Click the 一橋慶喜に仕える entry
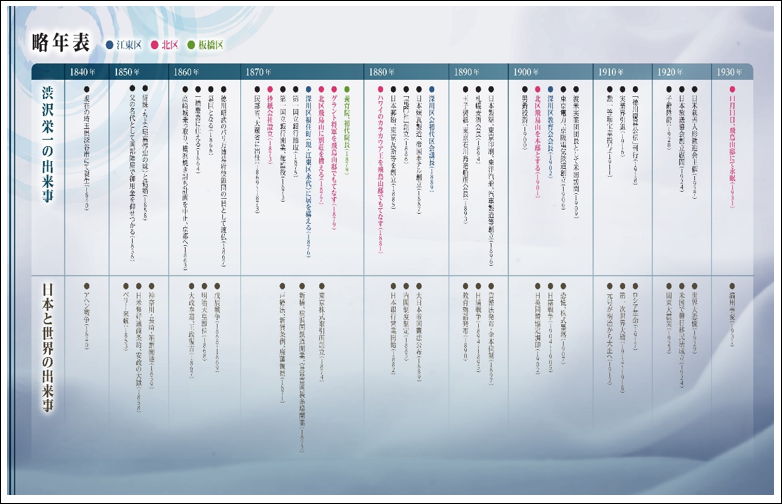Image resolution: width=782 pixels, height=504 pixels. (198, 131)
